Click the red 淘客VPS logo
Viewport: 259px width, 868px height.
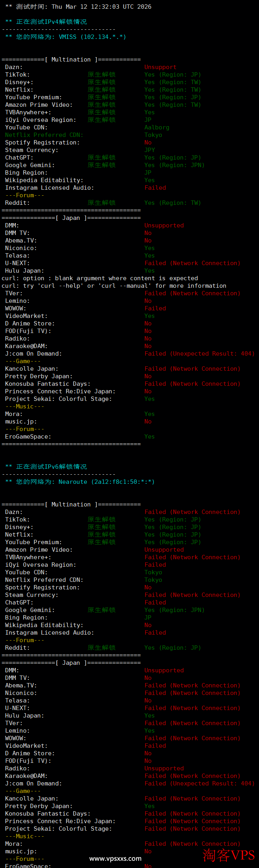(x=228, y=855)
